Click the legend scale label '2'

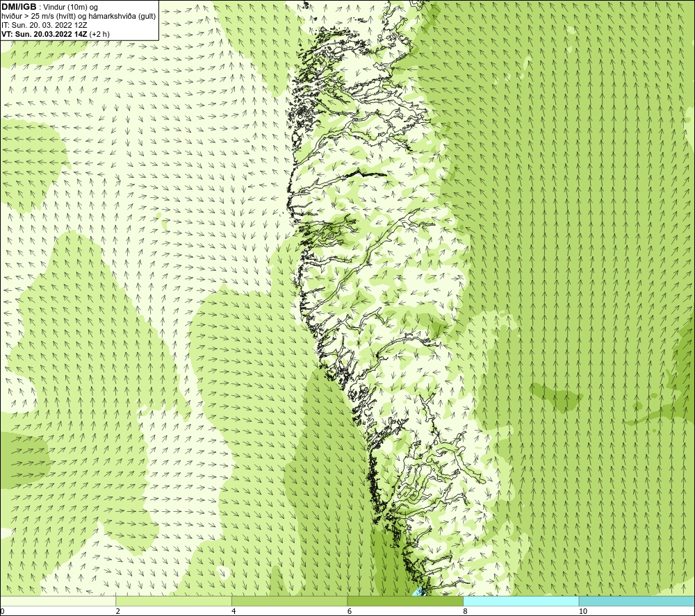pos(118,611)
